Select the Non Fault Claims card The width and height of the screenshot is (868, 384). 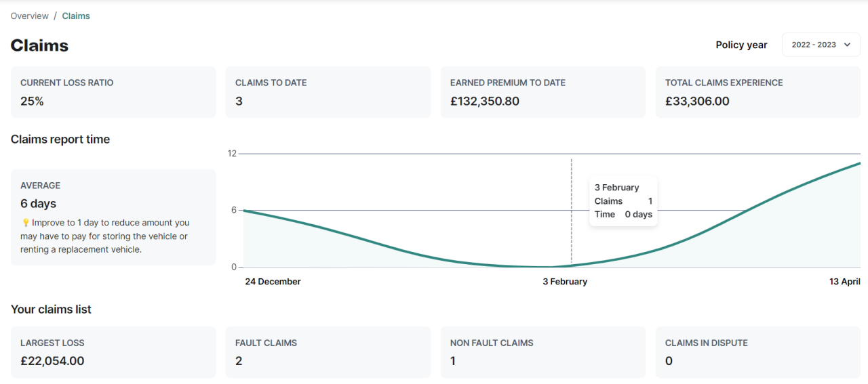[x=543, y=352]
